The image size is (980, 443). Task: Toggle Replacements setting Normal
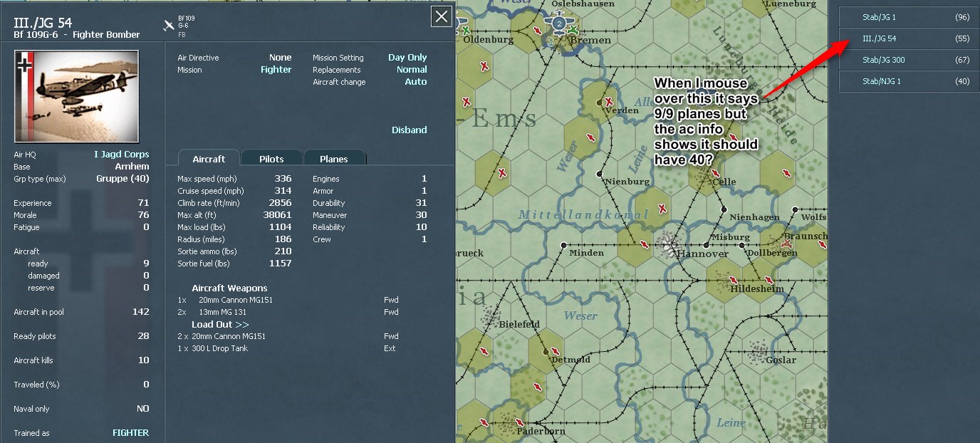click(x=412, y=70)
